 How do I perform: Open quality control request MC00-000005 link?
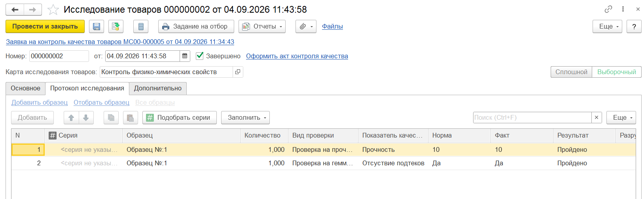coord(120,42)
